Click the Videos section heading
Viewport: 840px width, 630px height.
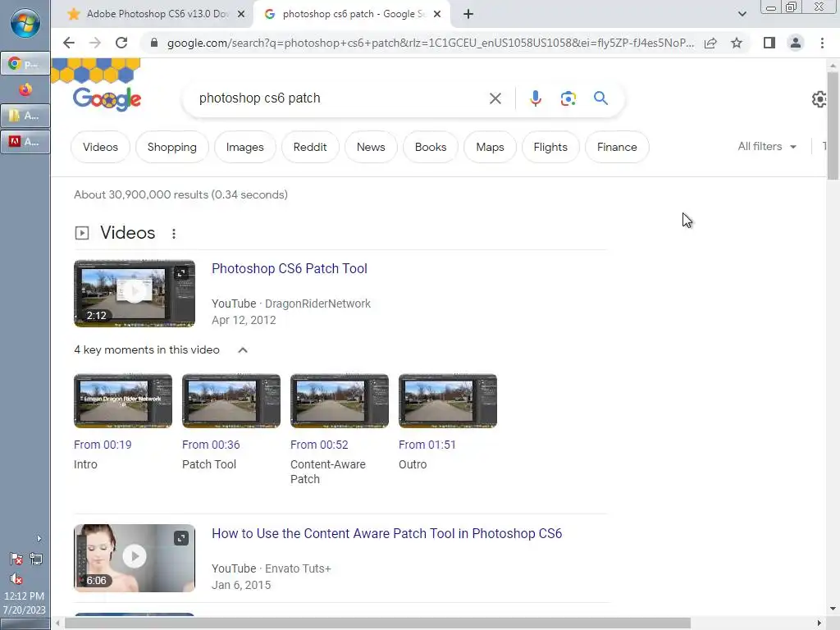point(127,233)
